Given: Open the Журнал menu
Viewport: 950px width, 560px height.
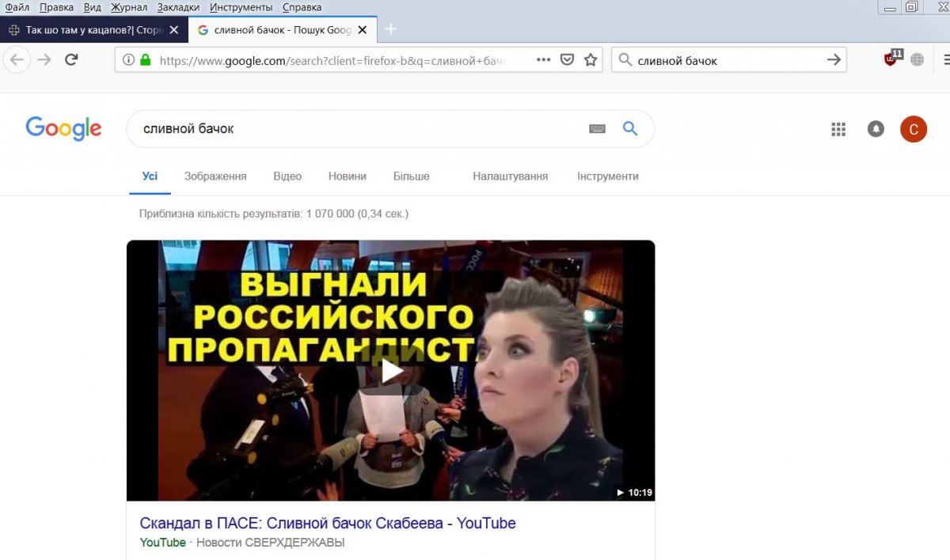Looking at the screenshot, I should pyautogui.click(x=127, y=7).
